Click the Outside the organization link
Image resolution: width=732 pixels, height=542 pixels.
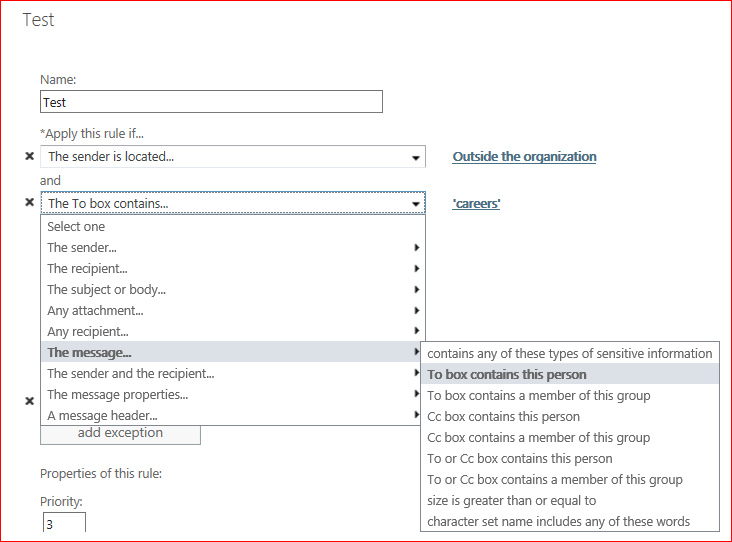click(524, 157)
